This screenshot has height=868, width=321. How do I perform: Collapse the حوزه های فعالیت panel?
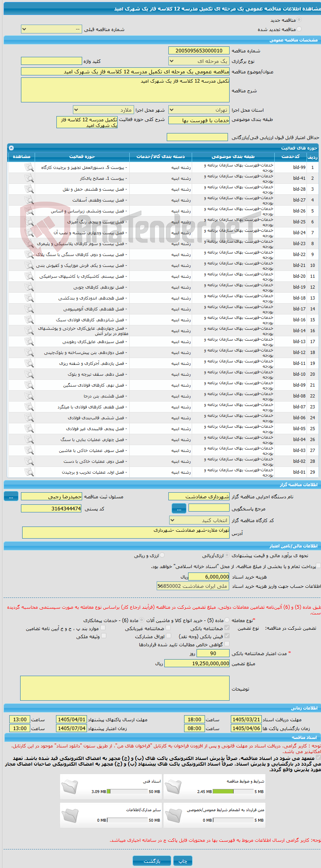(x=11, y=148)
